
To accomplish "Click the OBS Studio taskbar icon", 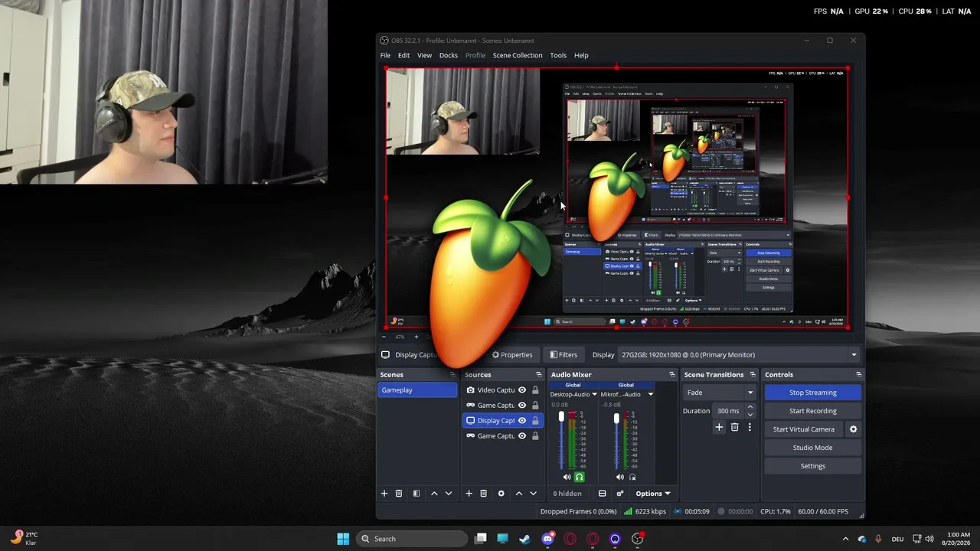I will click(638, 539).
